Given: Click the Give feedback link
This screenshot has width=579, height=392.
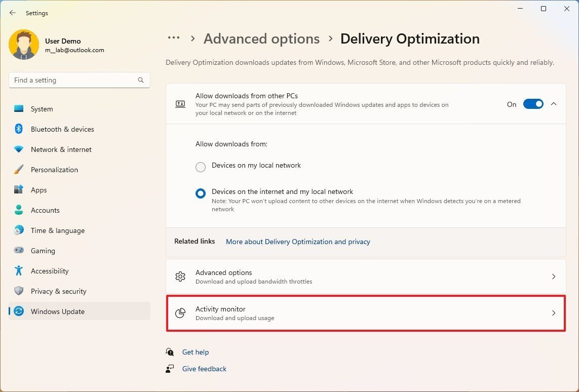Looking at the screenshot, I should [x=204, y=369].
